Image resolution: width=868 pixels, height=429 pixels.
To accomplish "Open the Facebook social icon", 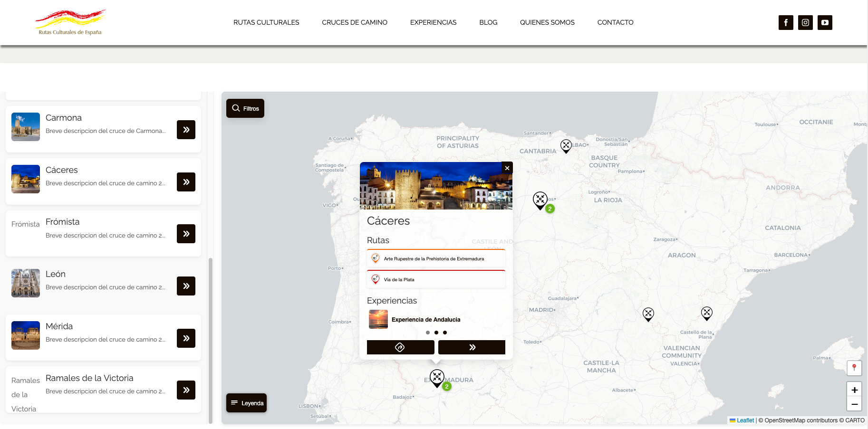I will 786,22.
